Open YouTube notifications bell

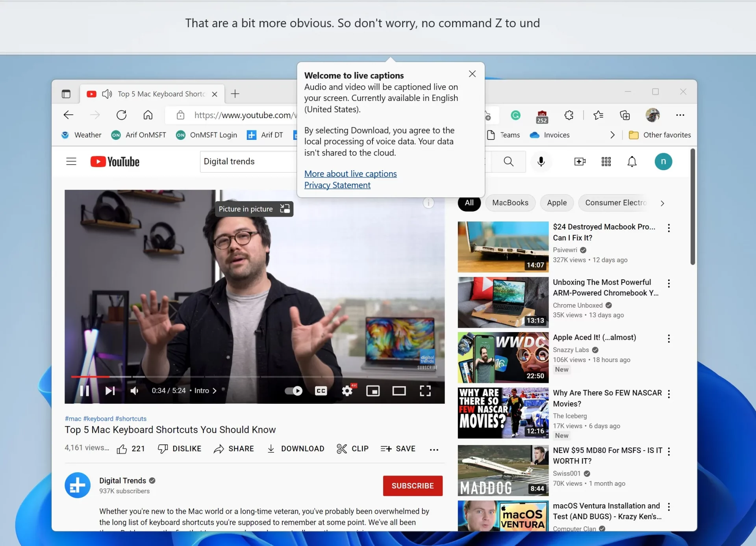point(632,162)
